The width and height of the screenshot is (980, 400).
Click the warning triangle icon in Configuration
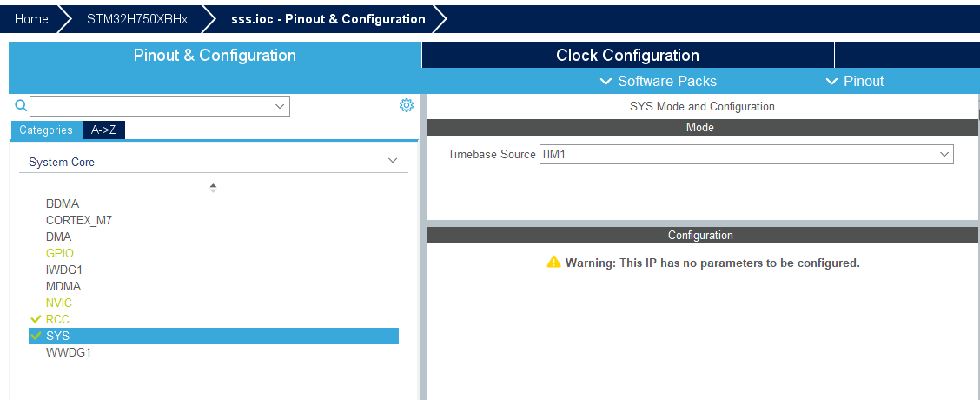coord(553,263)
